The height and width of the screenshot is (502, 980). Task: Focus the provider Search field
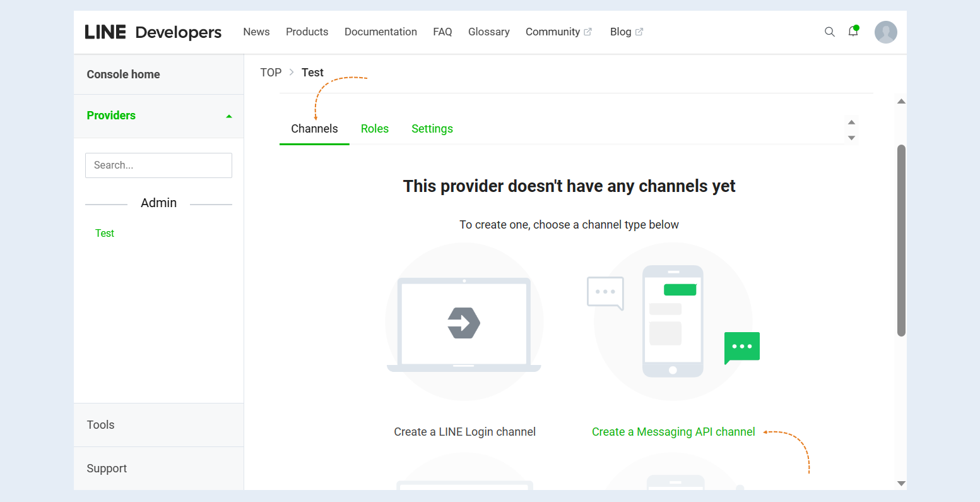point(158,165)
